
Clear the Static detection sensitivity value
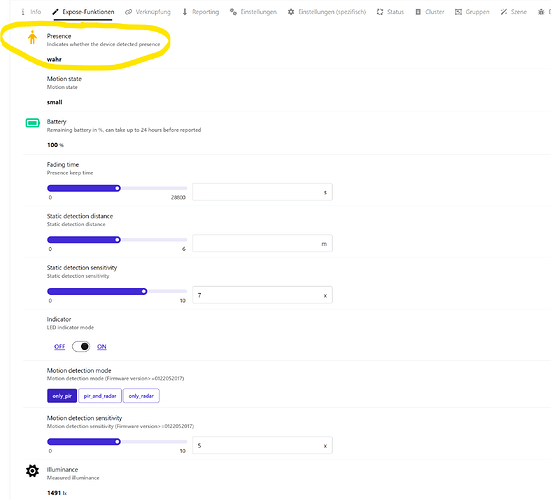tap(325, 296)
